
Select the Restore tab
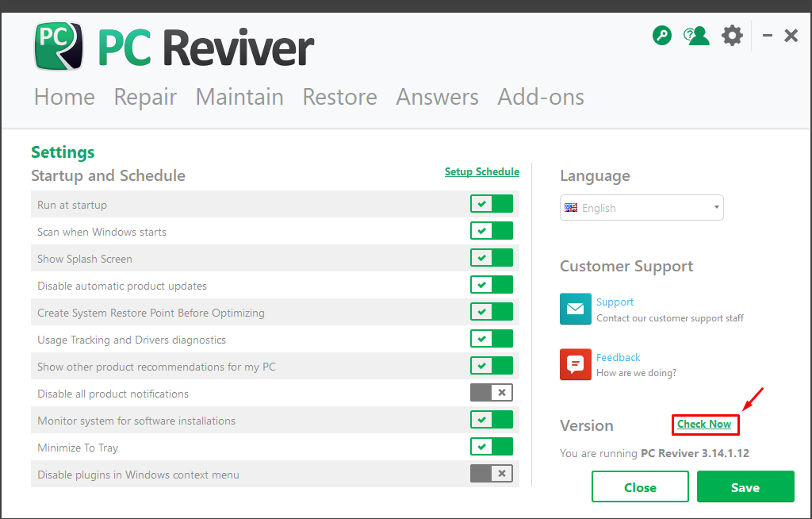click(339, 97)
